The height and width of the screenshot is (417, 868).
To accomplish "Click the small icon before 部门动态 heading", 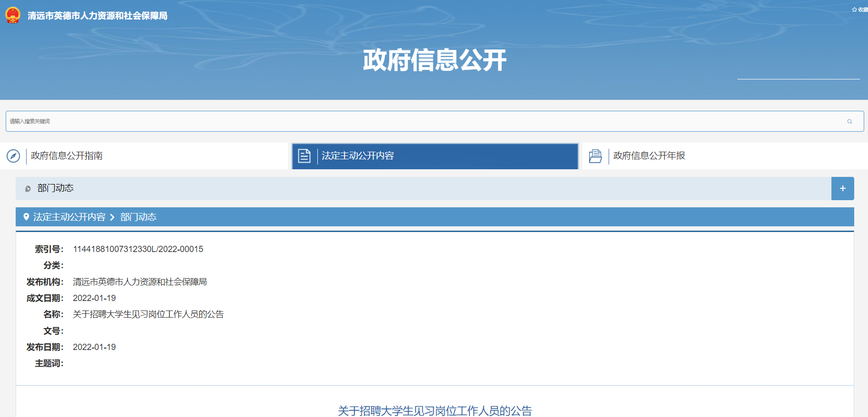I will coord(28,189).
